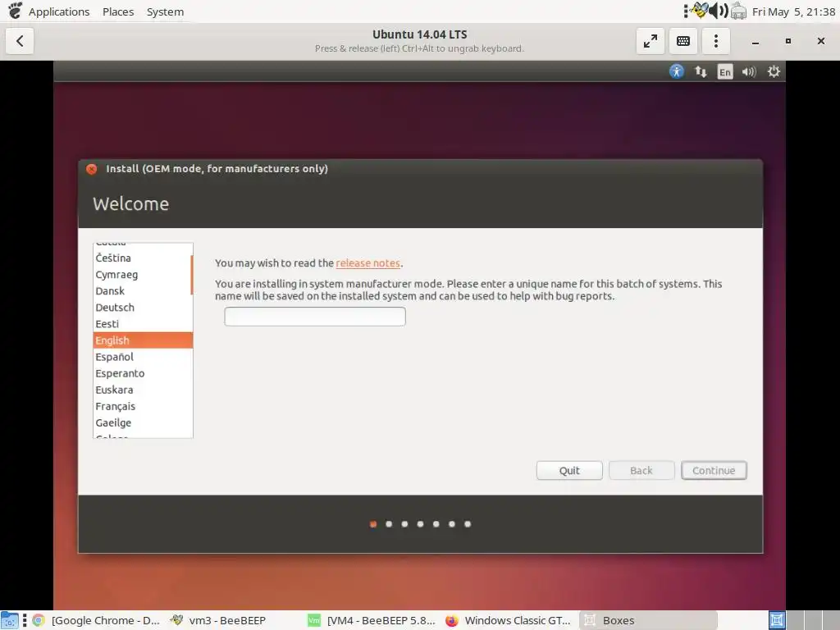
Task: Switch to the Google Chrome taskbar window
Action: [x=97, y=620]
